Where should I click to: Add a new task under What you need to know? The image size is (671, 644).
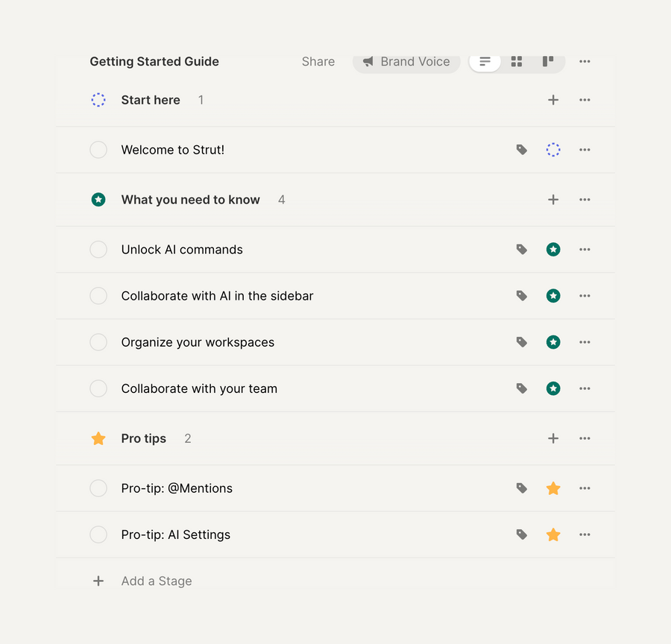pos(553,199)
